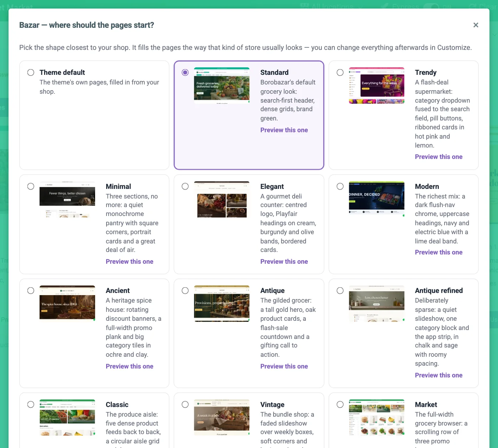Image resolution: width=498 pixels, height=448 pixels.
Task: Click the Minimal layout thumbnail
Action: click(67, 200)
